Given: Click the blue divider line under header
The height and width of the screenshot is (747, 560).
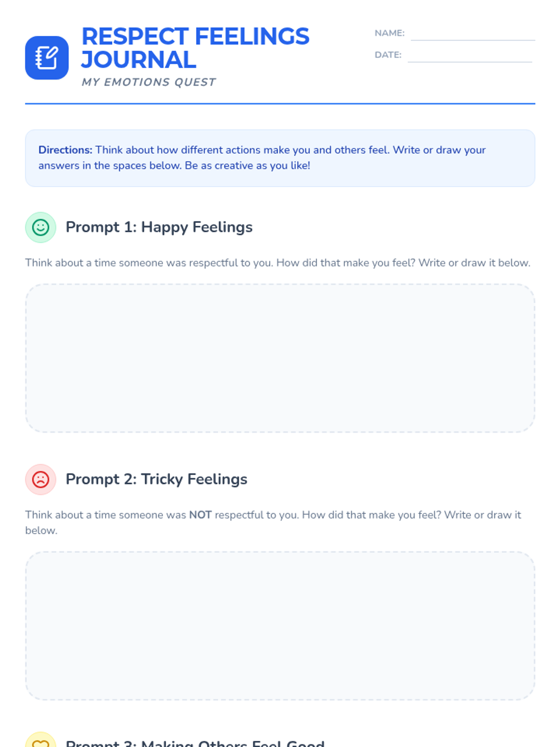Looking at the screenshot, I should click(x=280, y=104).
